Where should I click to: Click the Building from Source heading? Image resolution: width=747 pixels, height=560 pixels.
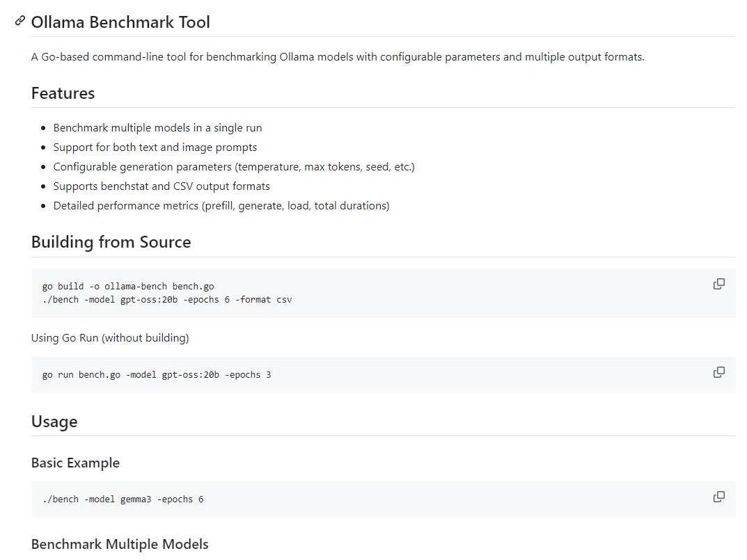[x=111, y=242]
